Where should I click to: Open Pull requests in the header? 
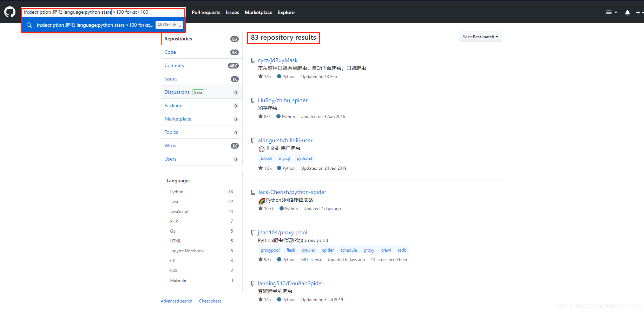click(x=206, y=12)
